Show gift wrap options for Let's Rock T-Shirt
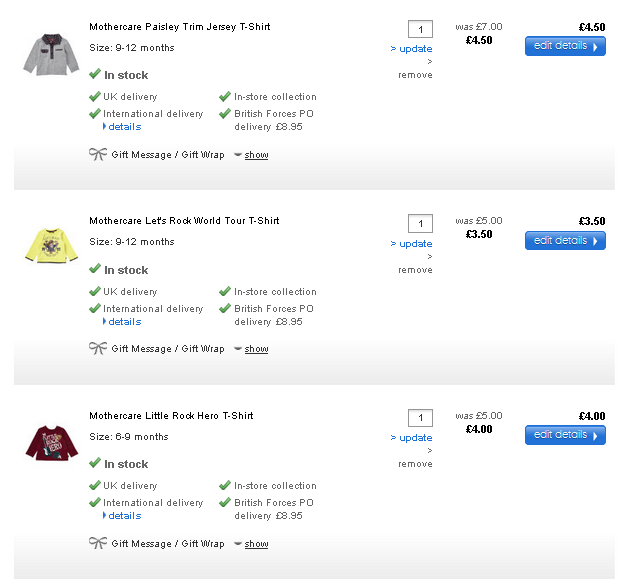This screenshot has width=625, height=584. pyautogui.click(x=256, y=349)
